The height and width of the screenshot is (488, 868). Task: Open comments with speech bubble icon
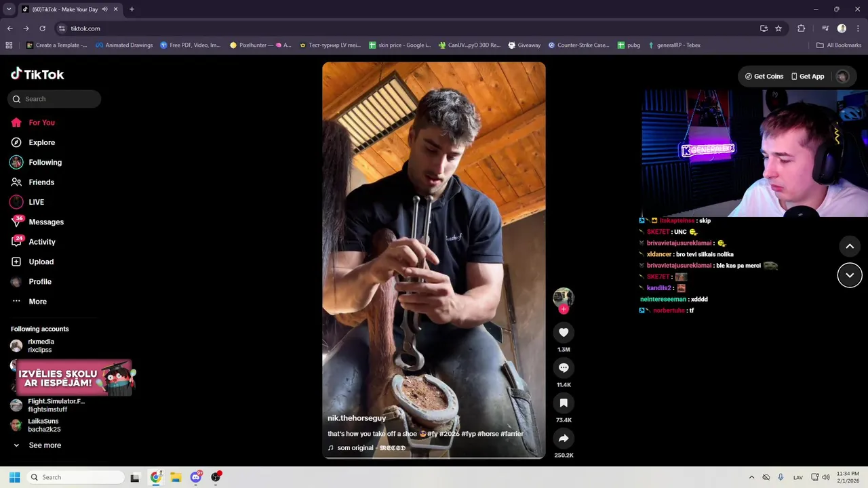pyautogui.click(x=564, y=367)
